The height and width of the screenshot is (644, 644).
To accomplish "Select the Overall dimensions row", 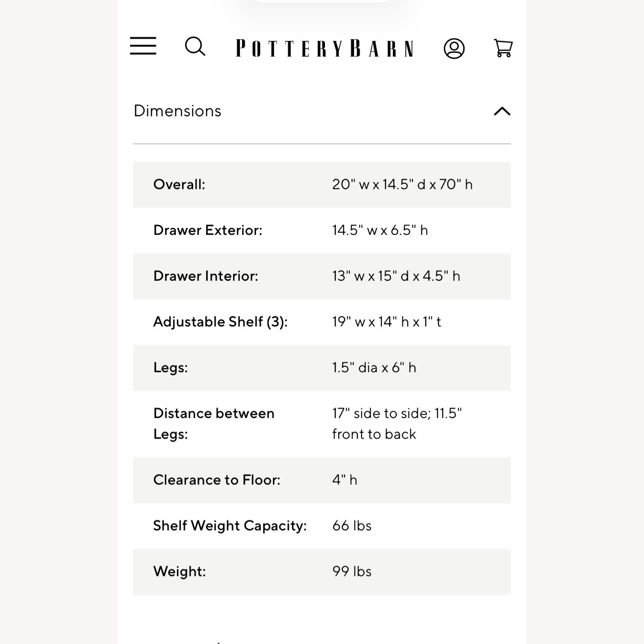I will tap(322, 185).
